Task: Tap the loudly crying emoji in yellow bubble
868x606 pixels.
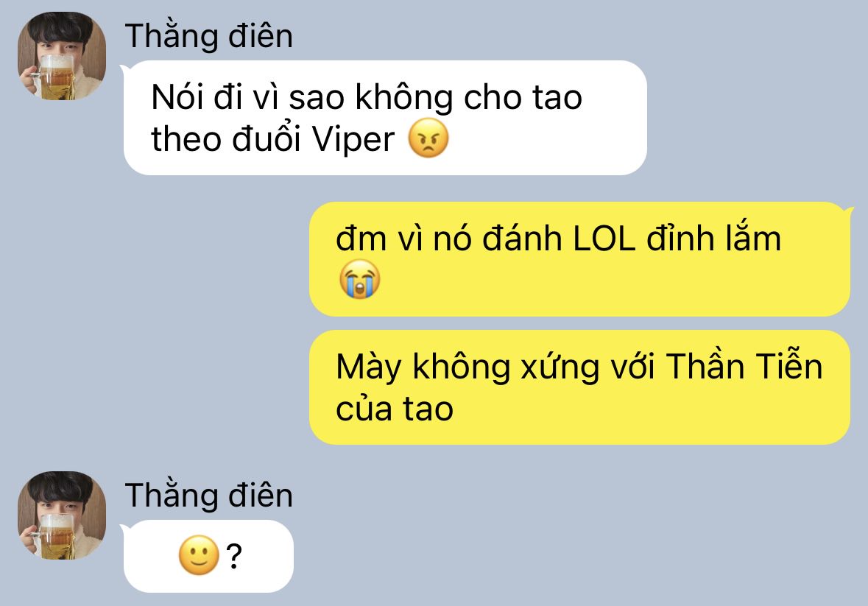Action: (360, 279)
